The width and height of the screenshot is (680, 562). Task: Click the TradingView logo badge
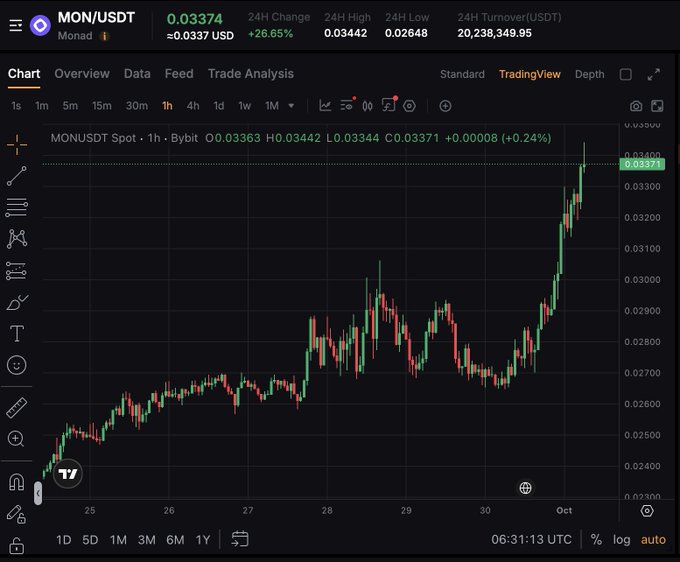point(68,474)
